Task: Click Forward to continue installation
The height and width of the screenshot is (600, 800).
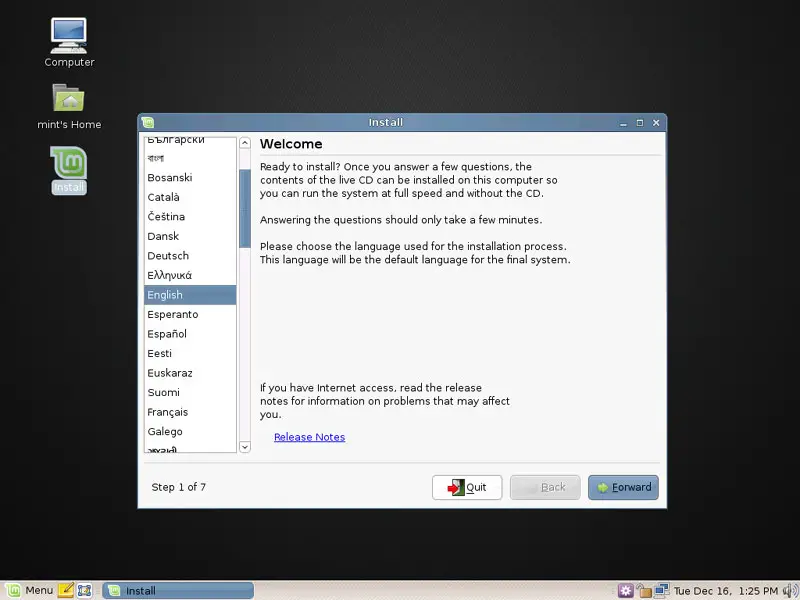Action: (x=623, y=487)
